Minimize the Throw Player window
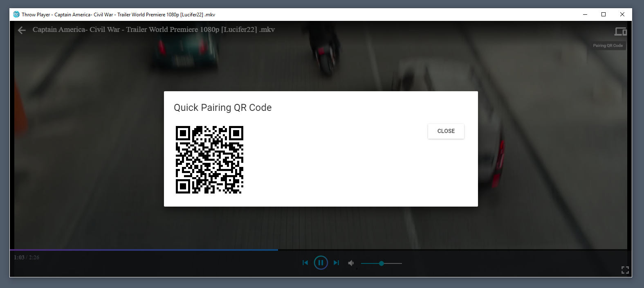 click(x=585, y=14)
